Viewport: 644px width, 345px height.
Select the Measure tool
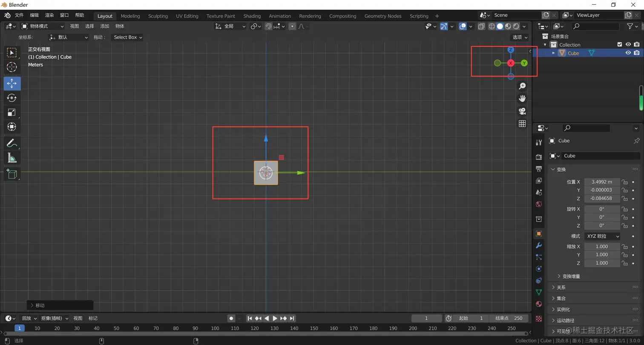12,158
